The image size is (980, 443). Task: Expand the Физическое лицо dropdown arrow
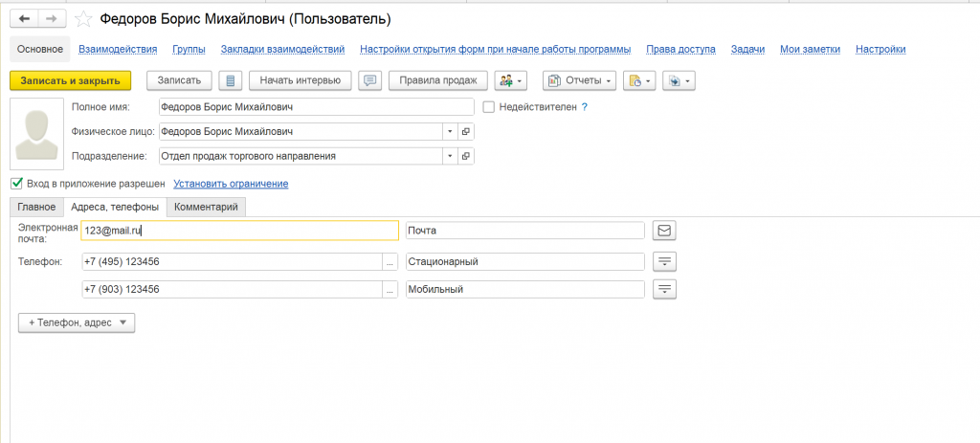[450, 132]
